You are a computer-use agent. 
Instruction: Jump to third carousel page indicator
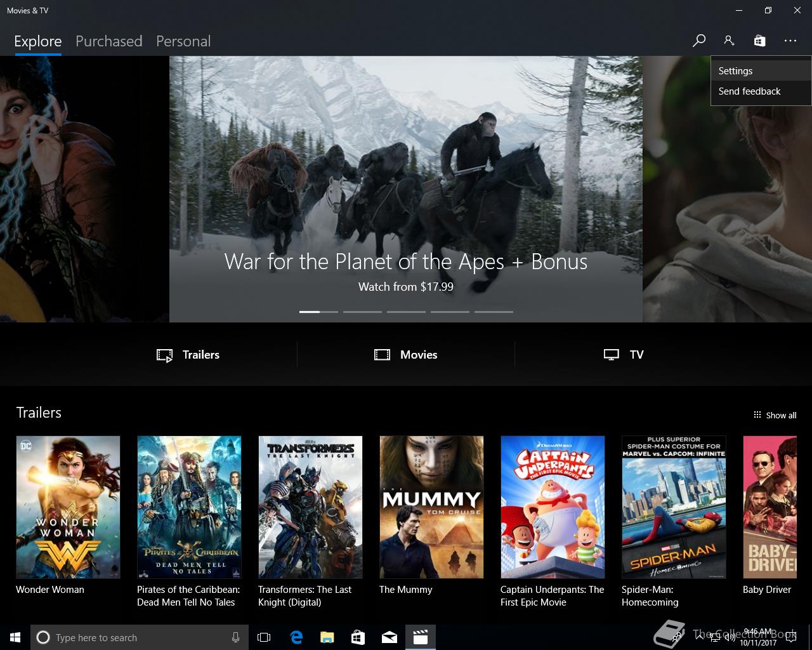click(x=406, y=312)
